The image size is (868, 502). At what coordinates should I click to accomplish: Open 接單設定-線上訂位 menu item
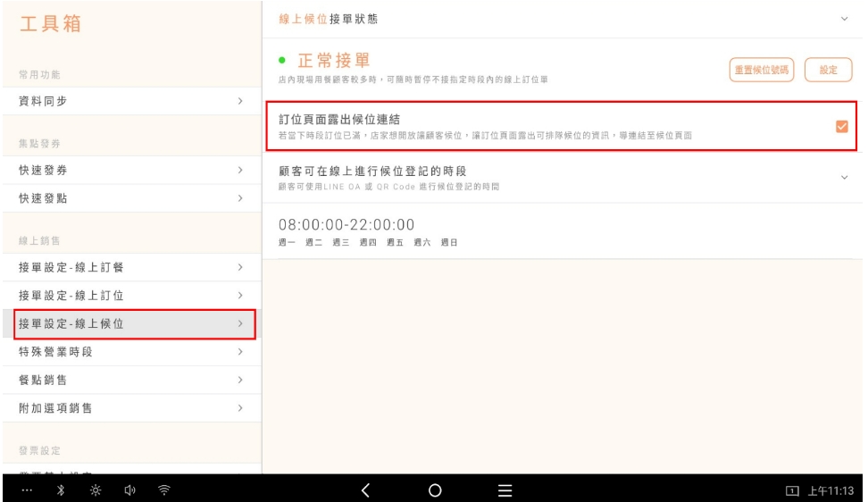coord(130,295)
